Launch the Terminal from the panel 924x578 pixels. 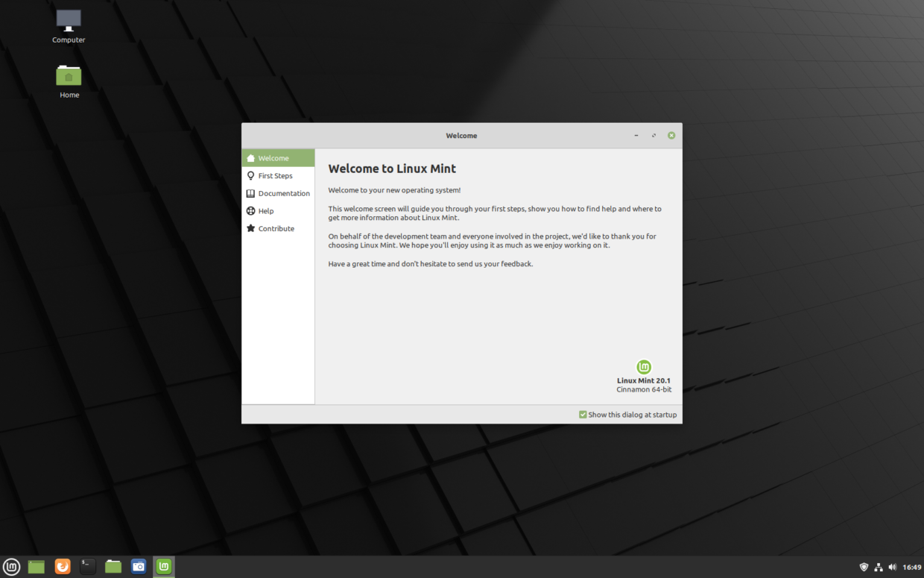88,567
